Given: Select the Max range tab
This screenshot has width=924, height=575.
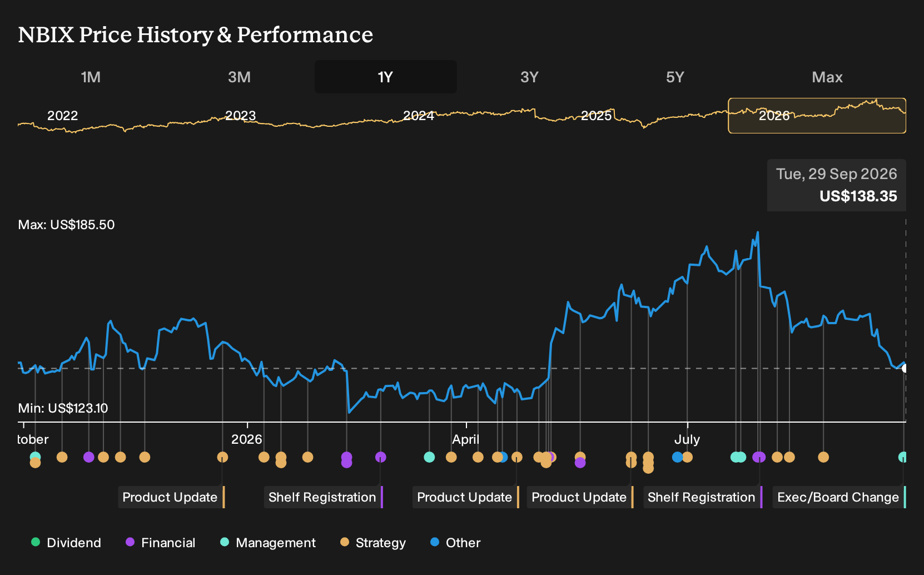Looking at the screenshot, I should 827,77.
